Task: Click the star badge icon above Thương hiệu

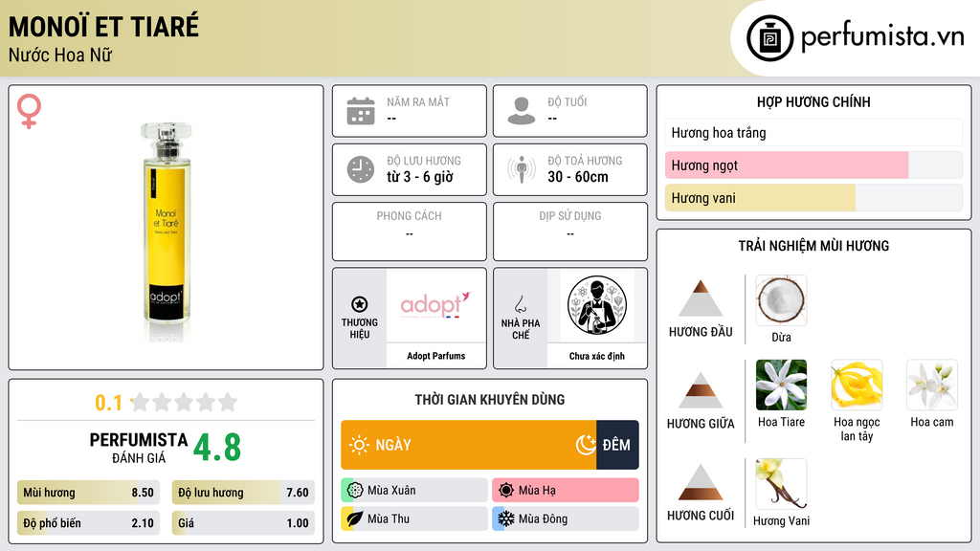Action: [360, 304]
